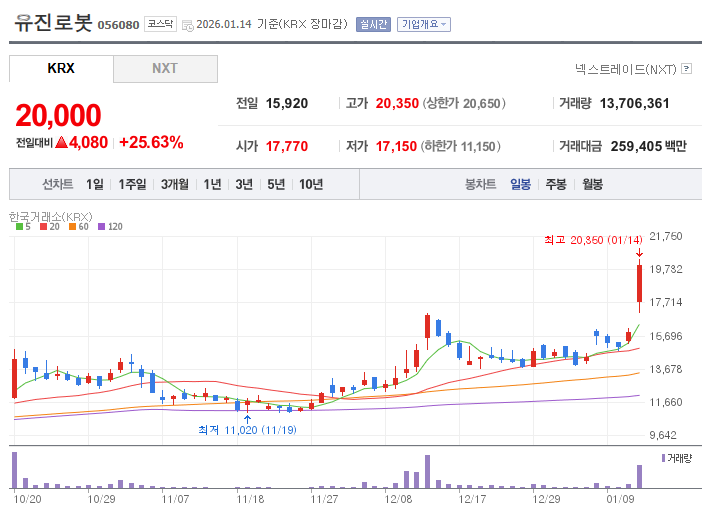Switch to the NXT tab

tap(165, 69)
